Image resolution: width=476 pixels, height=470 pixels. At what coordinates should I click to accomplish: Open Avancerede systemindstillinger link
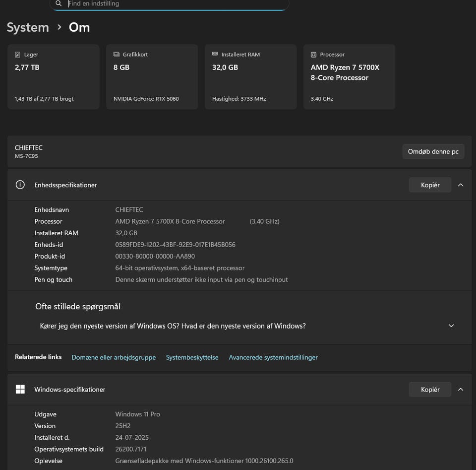tap(273, 357)
